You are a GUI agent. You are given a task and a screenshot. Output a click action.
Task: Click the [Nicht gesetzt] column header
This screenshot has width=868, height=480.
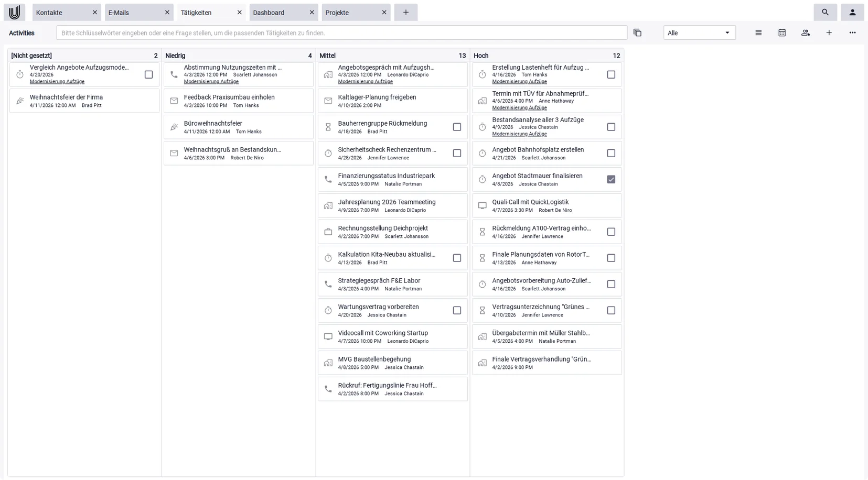tap(84, 56)
